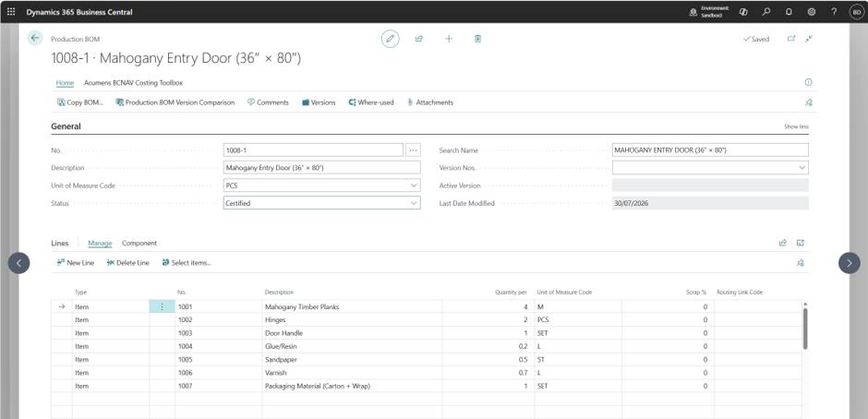Open the app launcher waffle menu

11,12
